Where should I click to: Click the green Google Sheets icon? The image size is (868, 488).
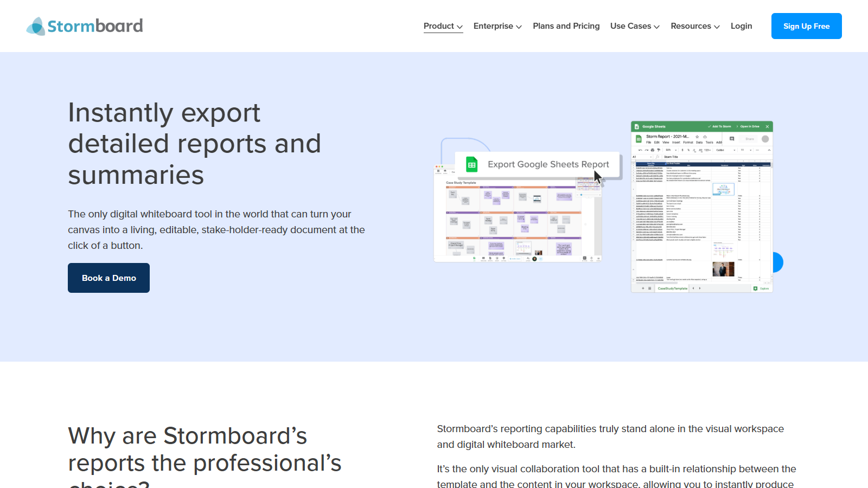pos(472,164)
